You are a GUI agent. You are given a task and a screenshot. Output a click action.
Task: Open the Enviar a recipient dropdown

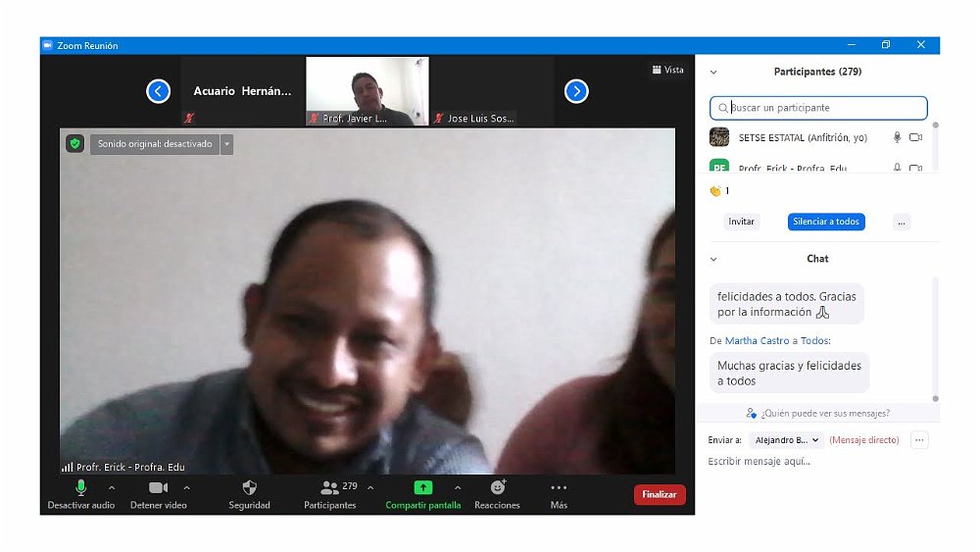tap(787, 440)
